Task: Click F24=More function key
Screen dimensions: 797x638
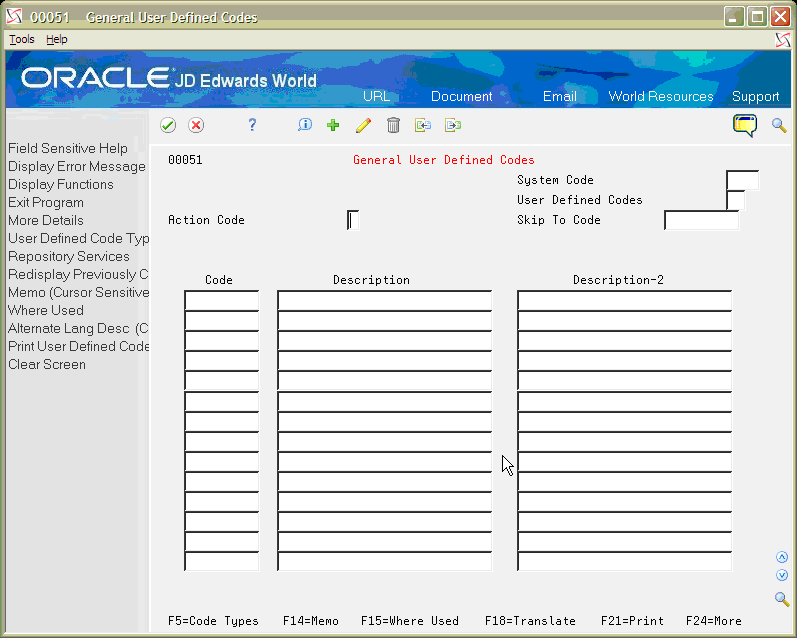Action: pyautogui.click(x=714, y=621)
